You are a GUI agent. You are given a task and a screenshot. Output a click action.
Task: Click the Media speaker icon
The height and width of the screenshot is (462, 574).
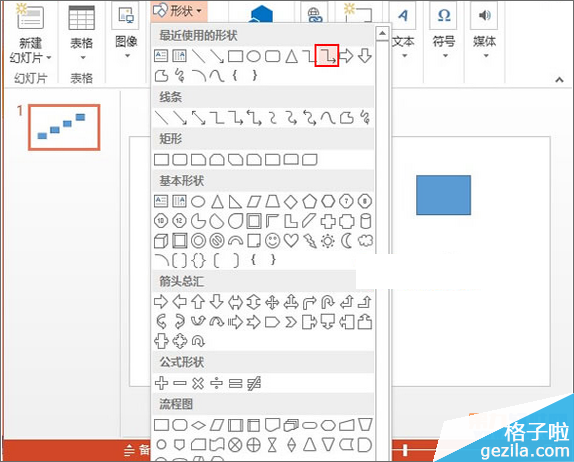[x=484, y=15]
